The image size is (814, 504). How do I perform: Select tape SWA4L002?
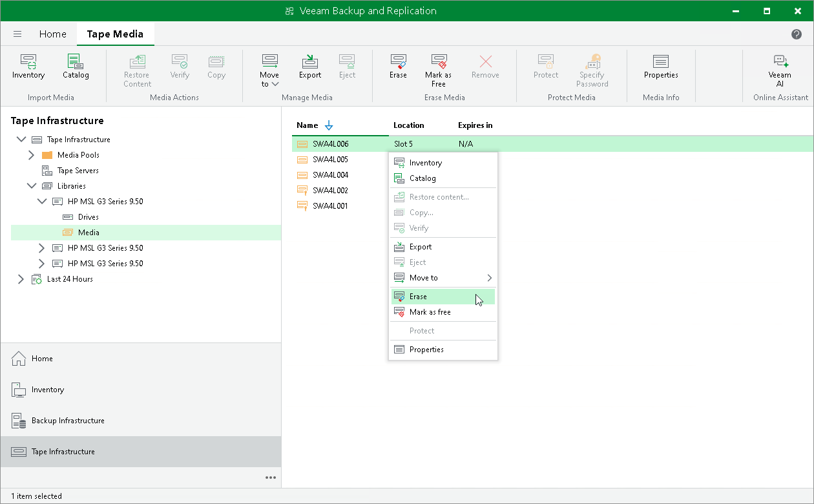click(331, 191)
